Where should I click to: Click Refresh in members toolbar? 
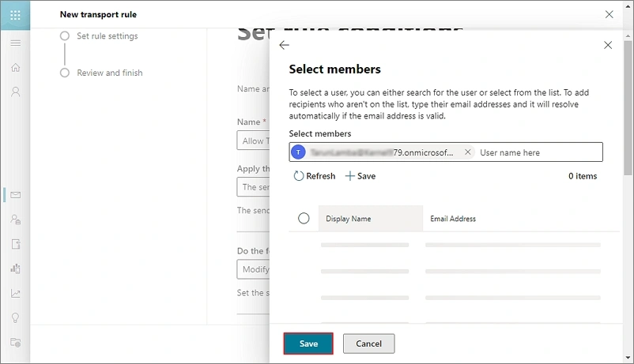coord(315,176)
